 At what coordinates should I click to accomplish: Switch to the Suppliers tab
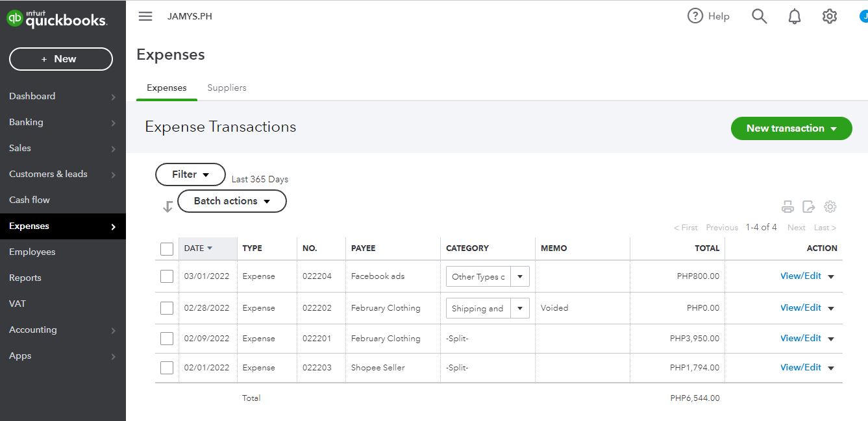click(227, 88)
